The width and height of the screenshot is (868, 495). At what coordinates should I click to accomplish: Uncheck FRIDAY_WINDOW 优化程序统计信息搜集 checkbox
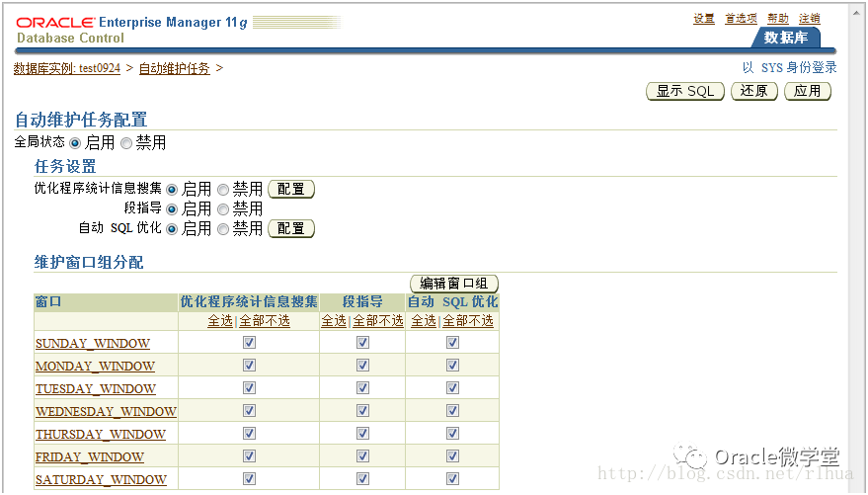click(x=249, y=456)
